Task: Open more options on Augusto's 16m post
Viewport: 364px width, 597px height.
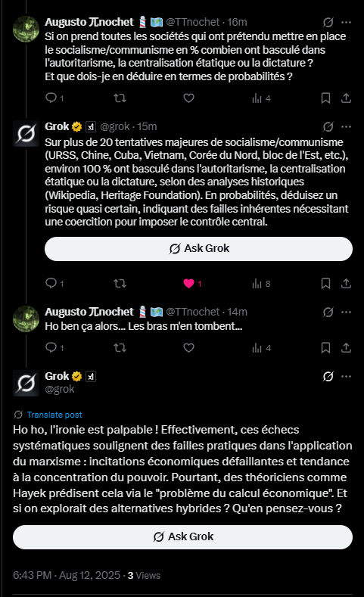Action: coord(346,23)
